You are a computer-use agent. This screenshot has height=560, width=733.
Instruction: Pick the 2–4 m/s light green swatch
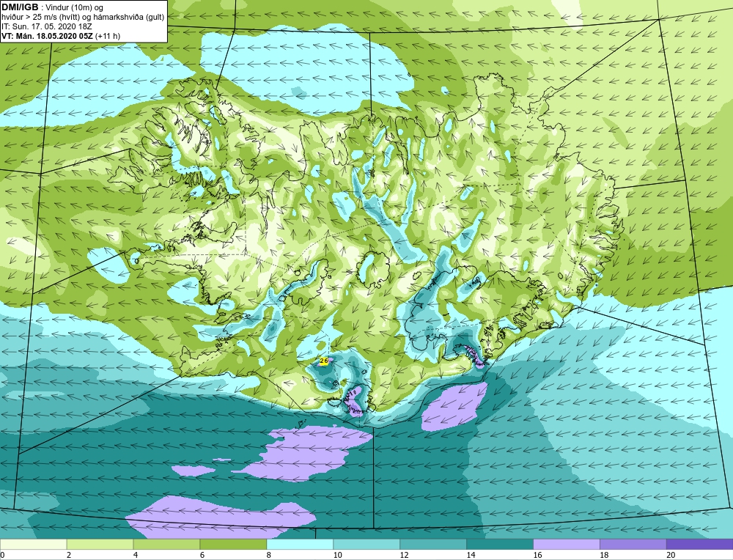coord(100,545)
